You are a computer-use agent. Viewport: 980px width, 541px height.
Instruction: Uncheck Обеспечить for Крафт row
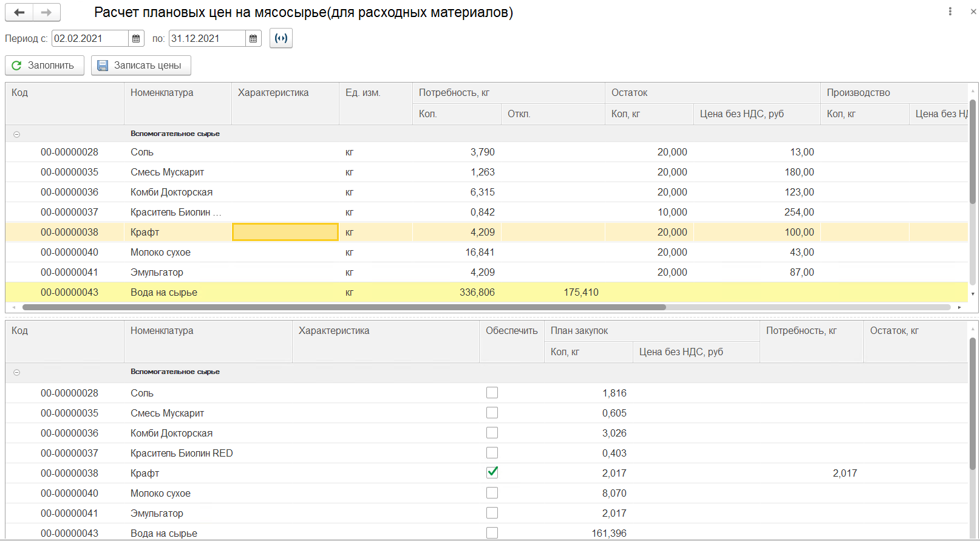coord(492,472)
